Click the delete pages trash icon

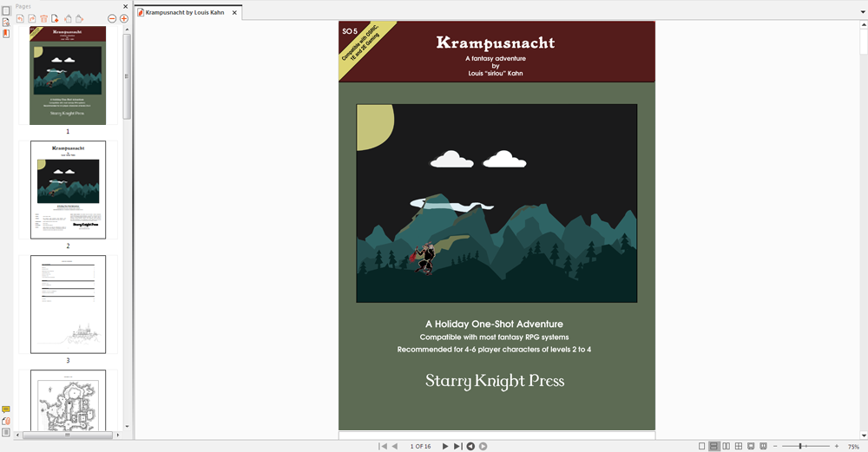coord(43,18)
